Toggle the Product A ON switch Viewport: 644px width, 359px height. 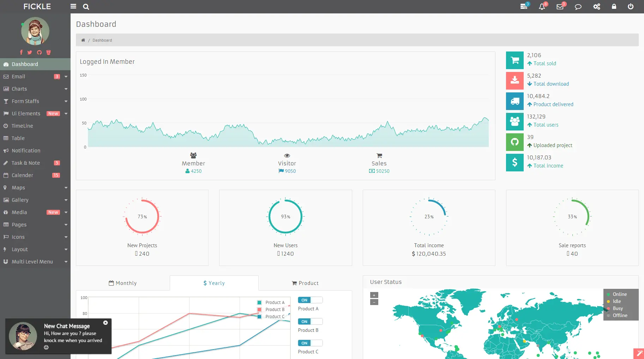tap(310, 300)
